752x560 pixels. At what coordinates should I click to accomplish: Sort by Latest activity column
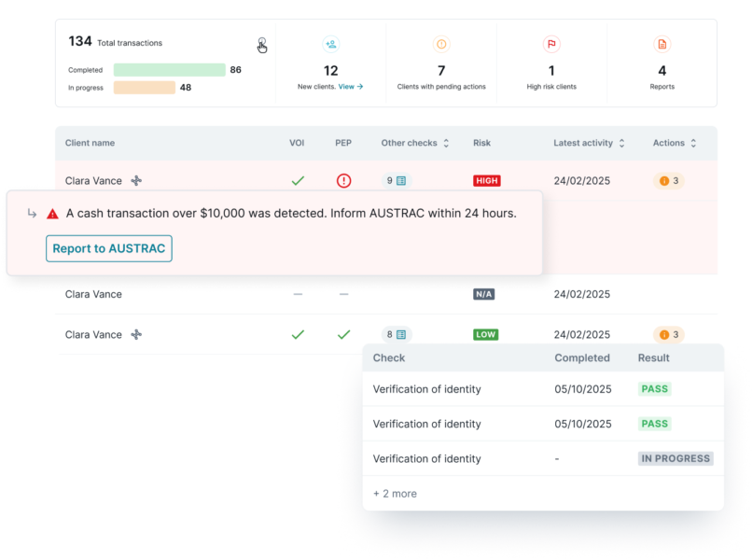621,144
